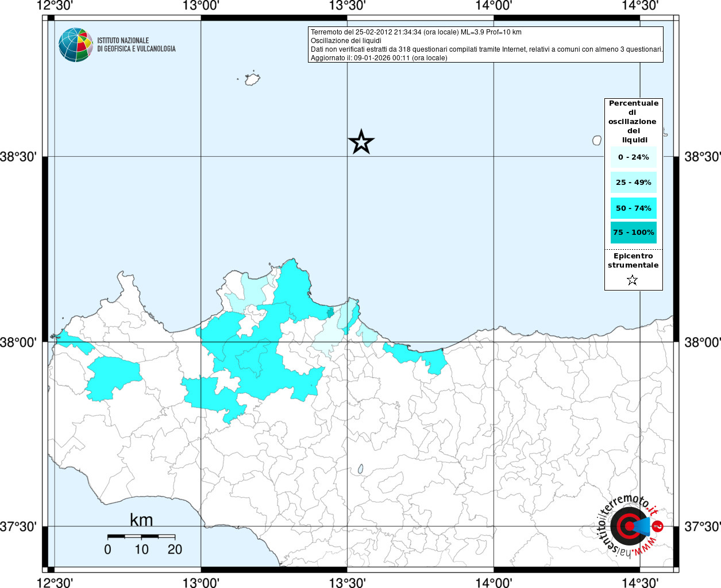The height and width of the screenshot is (588, 721).
Task: Click the top 14°00' longitude label
Action: [x=493, y=6]
